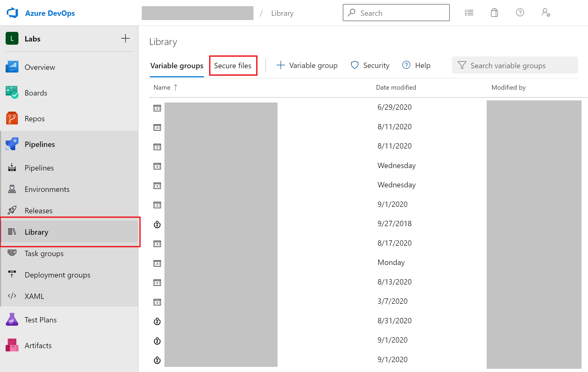Switch to the Secure files tab
This screenshot has width=588, height=372.
(x=233, y=66)
